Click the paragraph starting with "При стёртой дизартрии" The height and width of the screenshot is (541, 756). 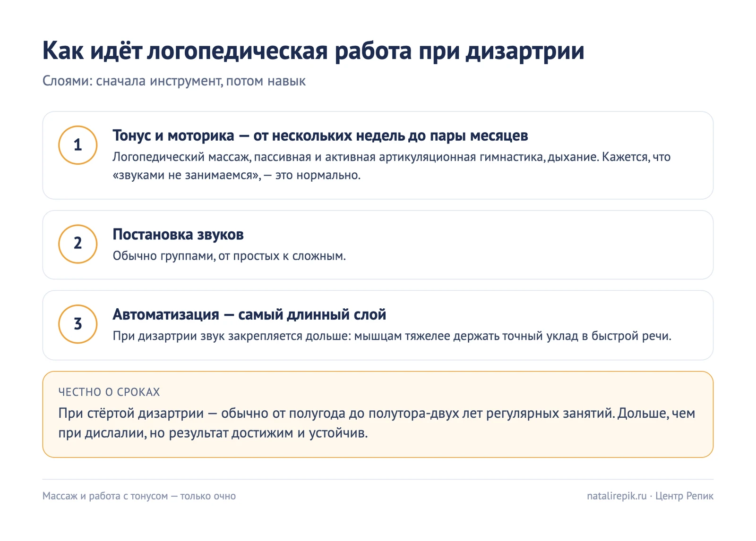pyautogui.click(x=377, y=423)
